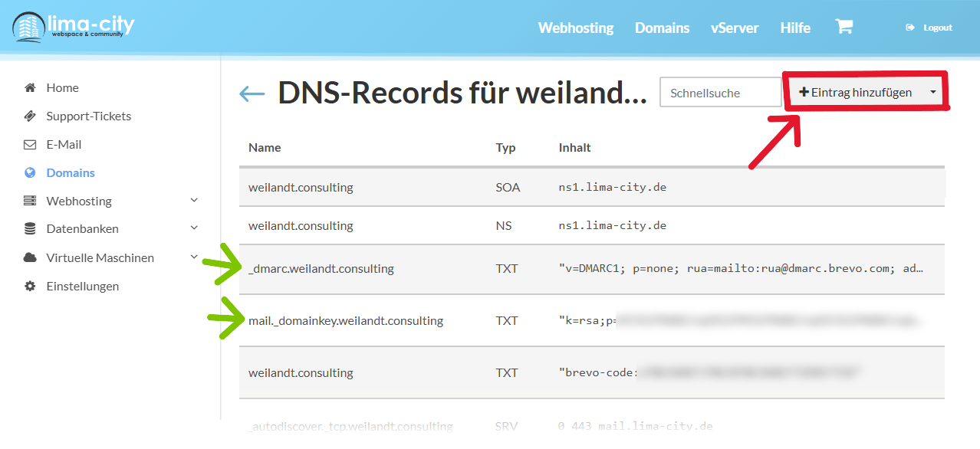The width and height of the screenshot is (980, 449).
Task: Select Einstellungen in the sidebar
Action: pyautogui.click(x=82, y=286)
